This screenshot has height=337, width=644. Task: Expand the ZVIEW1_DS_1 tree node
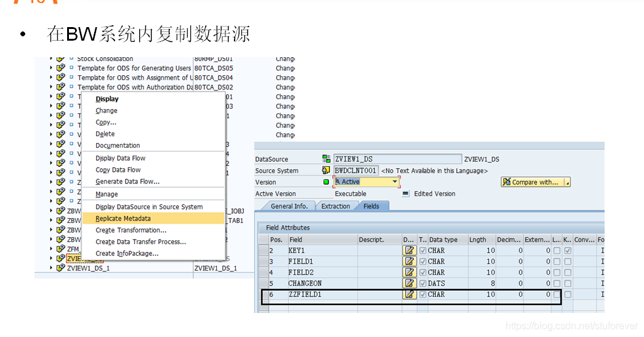click(x=51, y=268)
